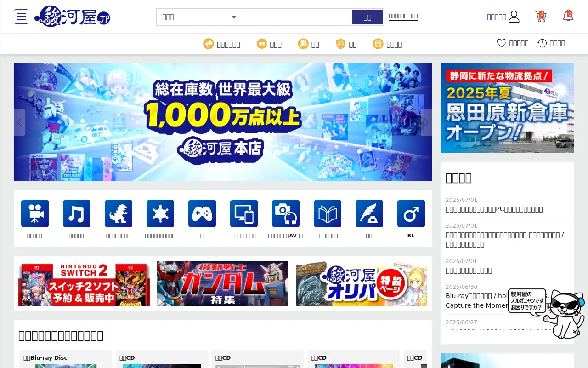Click the orange storefront nav item
This screenshot has width=588, height=368.
(x=387, y=44)
